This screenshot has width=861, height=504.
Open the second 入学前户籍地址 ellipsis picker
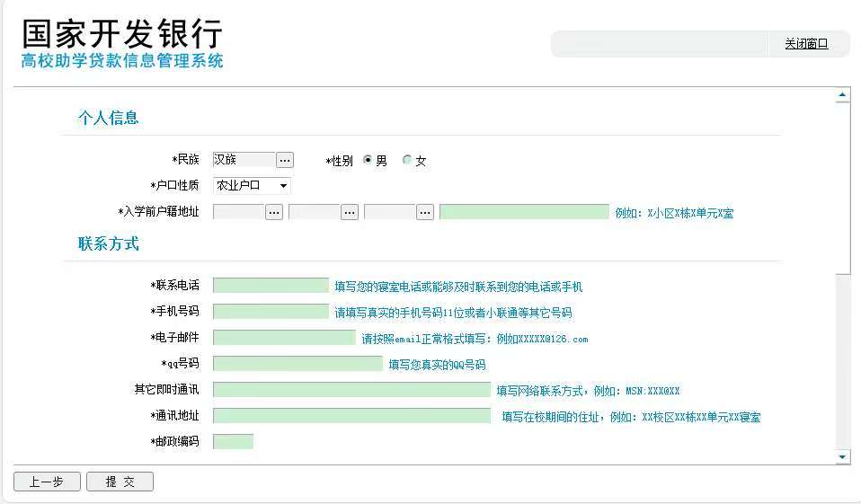[350, 212]
